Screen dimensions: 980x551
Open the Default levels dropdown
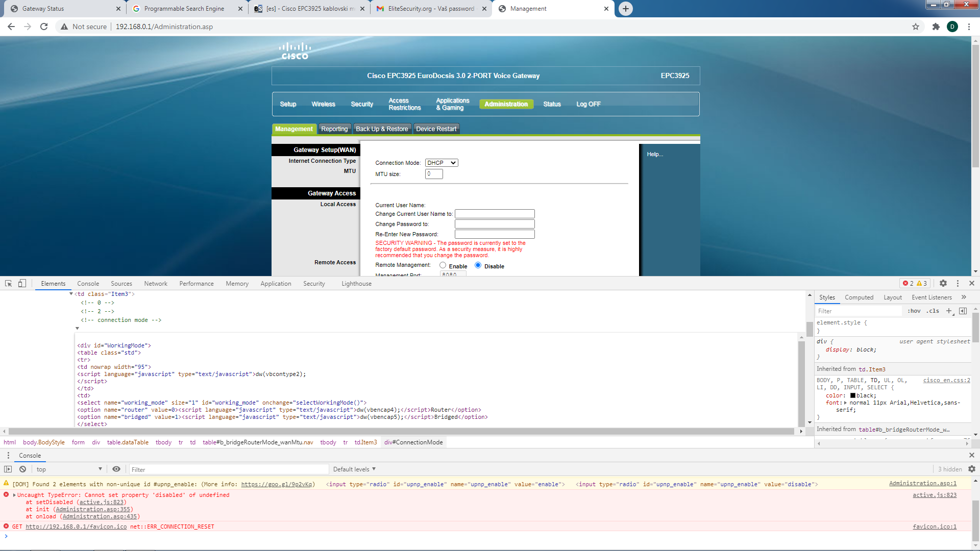pyautogui.click(x=354, y=469)
